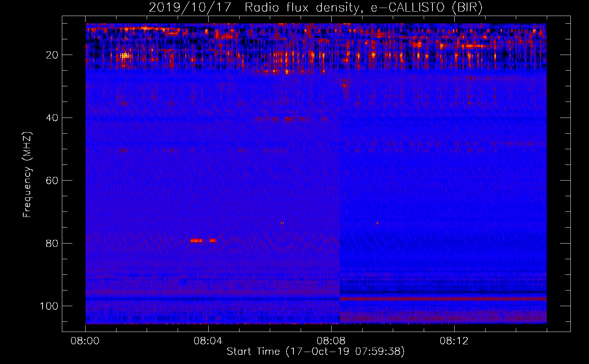This screenshot has height=364, width=589.
Task: Click the "Start Time (17-Oct-19 07:59:38)" label
Action: coord(316,352)
